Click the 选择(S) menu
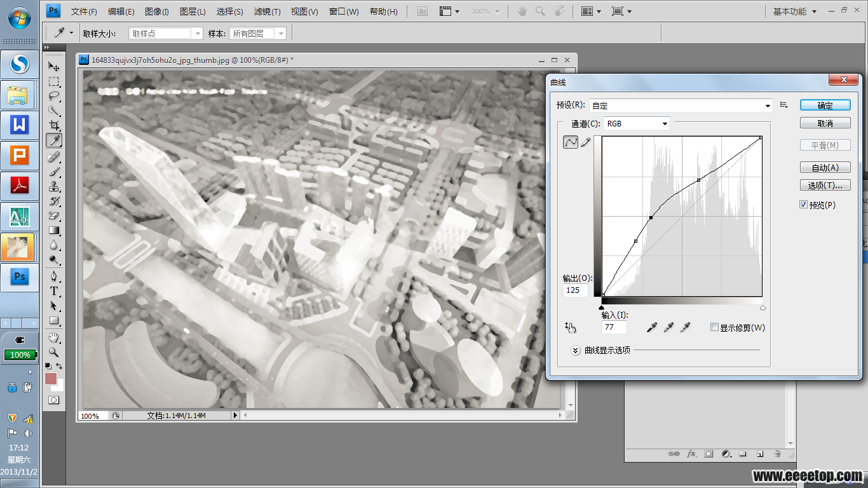This screenshot has height=488, width=868. click(229, 11)
